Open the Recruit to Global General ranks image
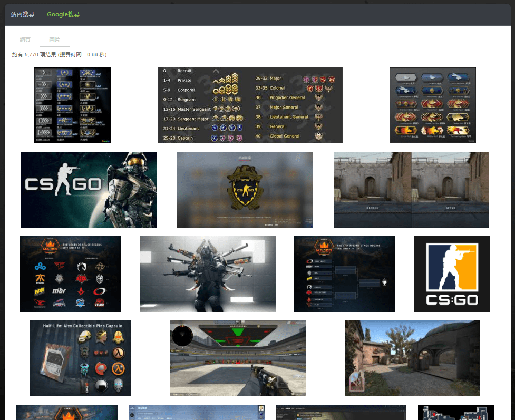 (250, 105)
